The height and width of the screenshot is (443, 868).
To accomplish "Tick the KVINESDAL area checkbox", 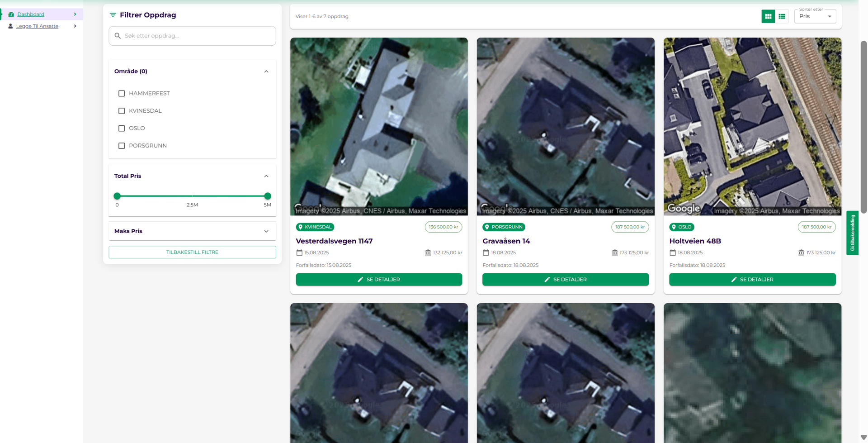I will (x=122, y=111).
